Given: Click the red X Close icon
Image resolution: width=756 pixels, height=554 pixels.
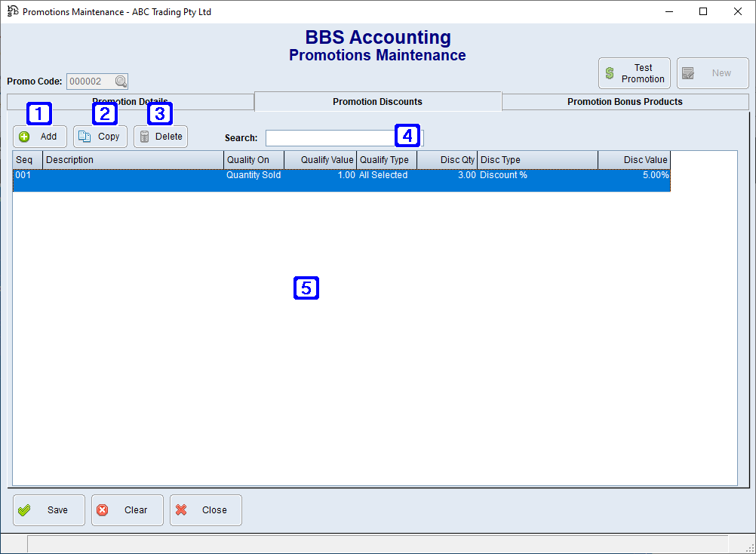Looking at the screenshot, I should point(181,510).
